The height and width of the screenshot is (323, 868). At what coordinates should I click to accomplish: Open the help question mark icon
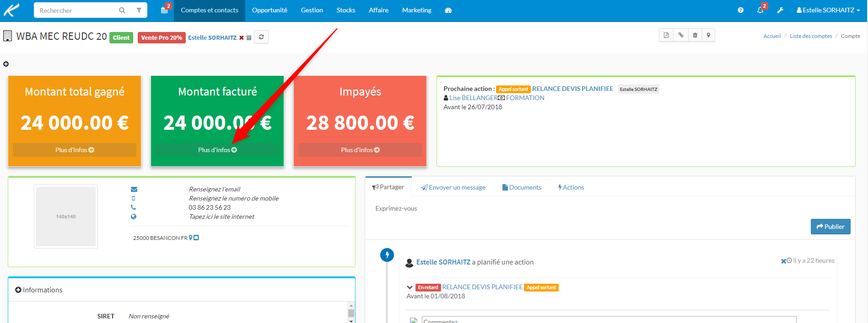pyautogui.click(x=741, y=10)
